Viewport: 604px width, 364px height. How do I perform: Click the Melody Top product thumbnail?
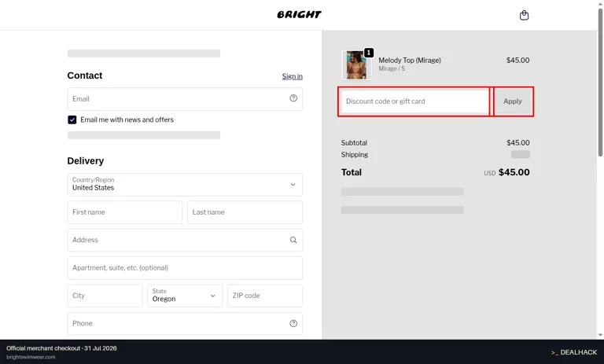356,65
